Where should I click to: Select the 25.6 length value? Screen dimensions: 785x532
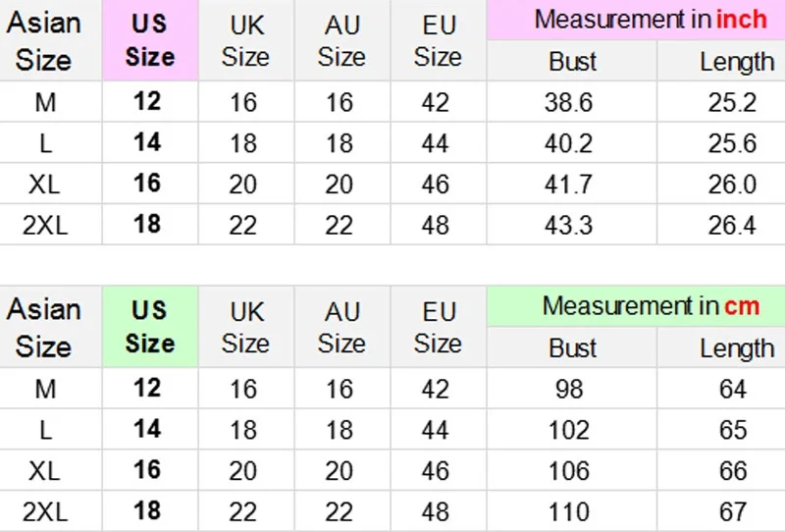click(732, 143)
